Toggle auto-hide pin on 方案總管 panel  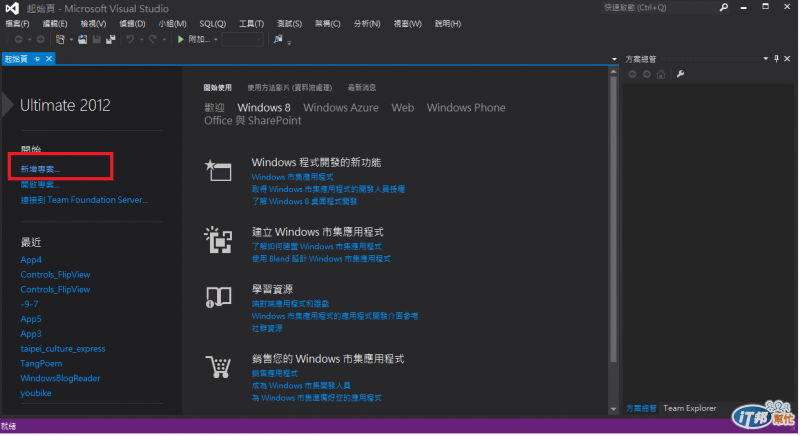coord(777,59)
